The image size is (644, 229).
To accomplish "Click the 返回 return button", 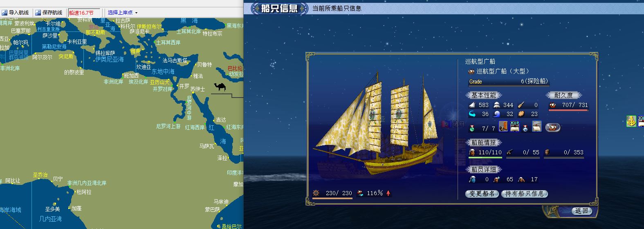I will click(581, 211).
